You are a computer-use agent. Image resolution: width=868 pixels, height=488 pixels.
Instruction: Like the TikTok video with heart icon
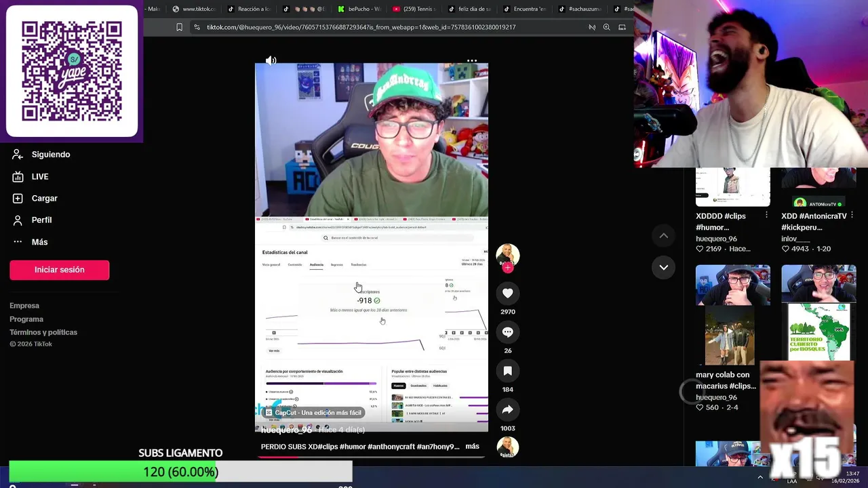pos(507,293)
